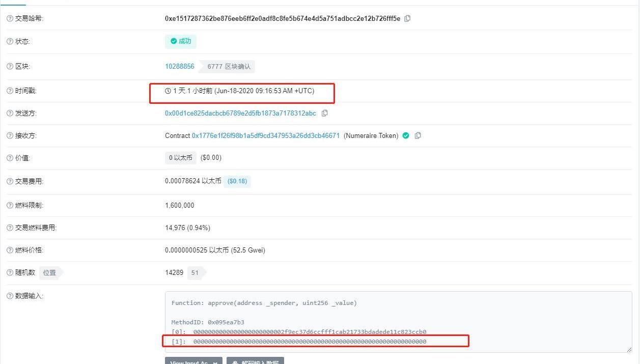Click inside the input data text box

pos(398,322)
